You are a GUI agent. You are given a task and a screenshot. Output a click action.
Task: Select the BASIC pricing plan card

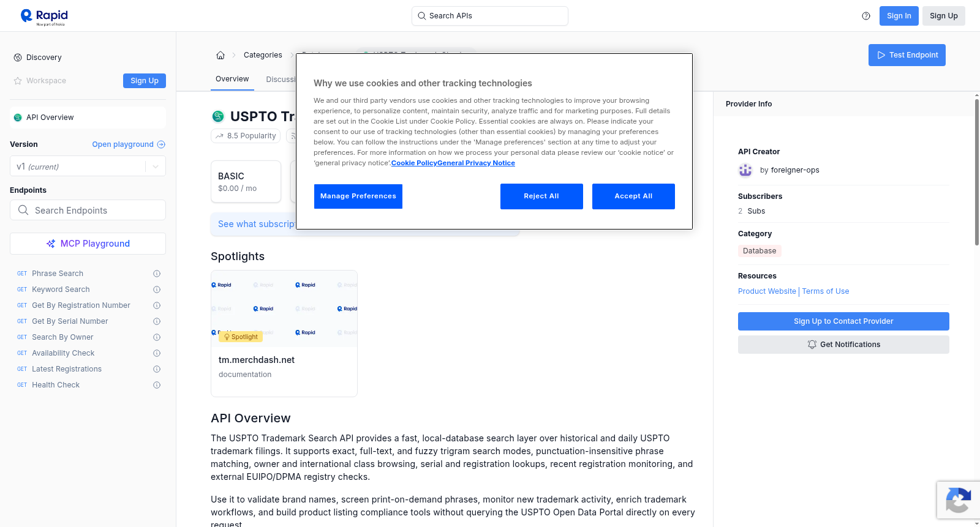click(246, 182)
